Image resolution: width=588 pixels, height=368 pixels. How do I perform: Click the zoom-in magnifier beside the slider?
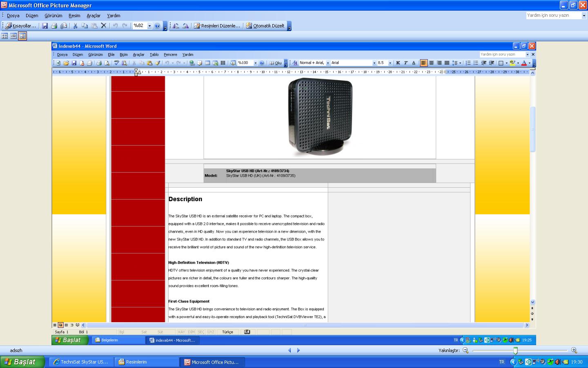(x=574, y=350)
